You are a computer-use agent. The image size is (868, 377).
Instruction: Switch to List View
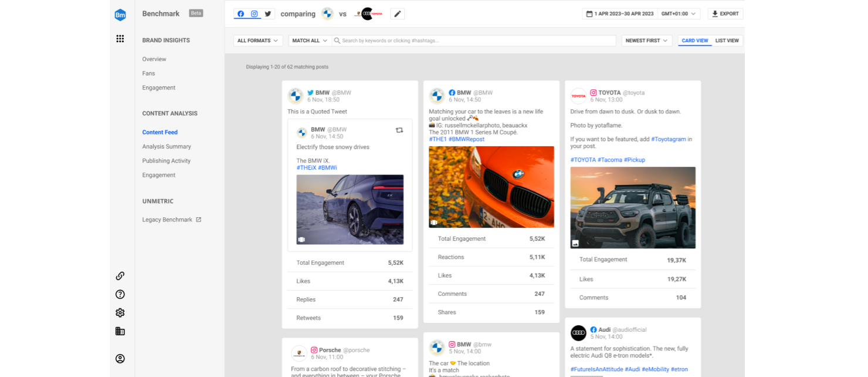tap(727, 41)
